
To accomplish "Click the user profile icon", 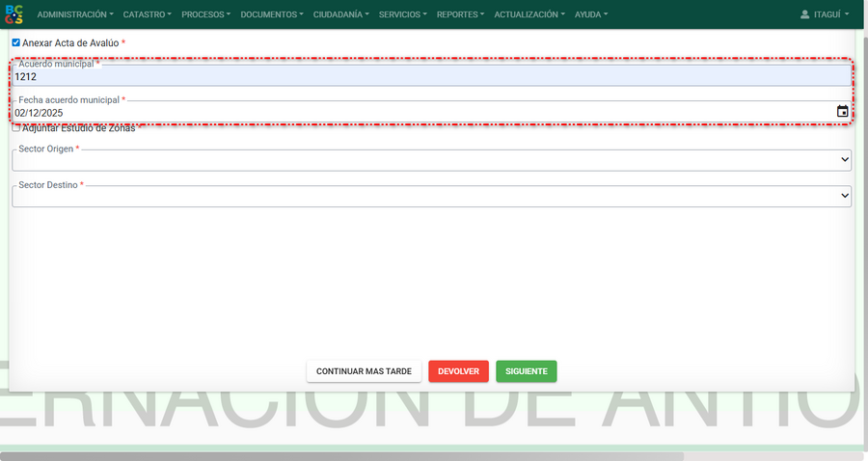I will click(805, 14).
